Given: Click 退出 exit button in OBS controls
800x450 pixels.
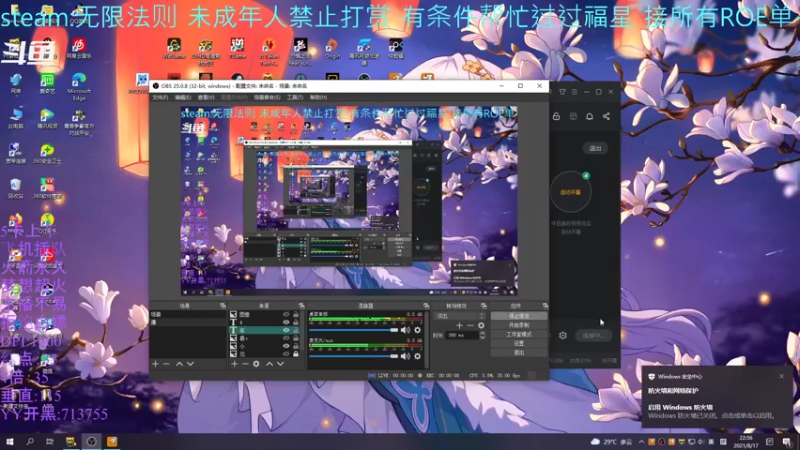Looking at the screenshot, I should pos(519,353).
